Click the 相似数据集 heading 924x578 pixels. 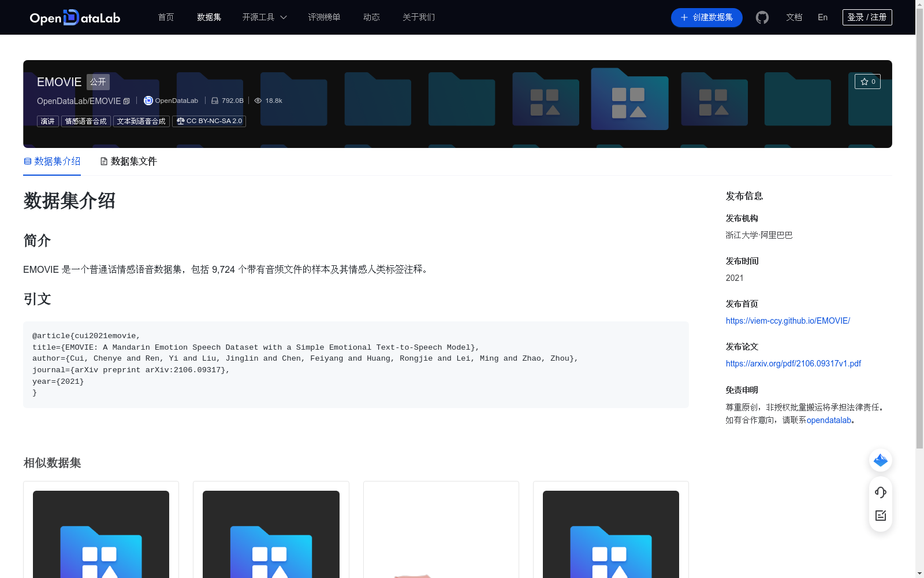click(52, 463)
